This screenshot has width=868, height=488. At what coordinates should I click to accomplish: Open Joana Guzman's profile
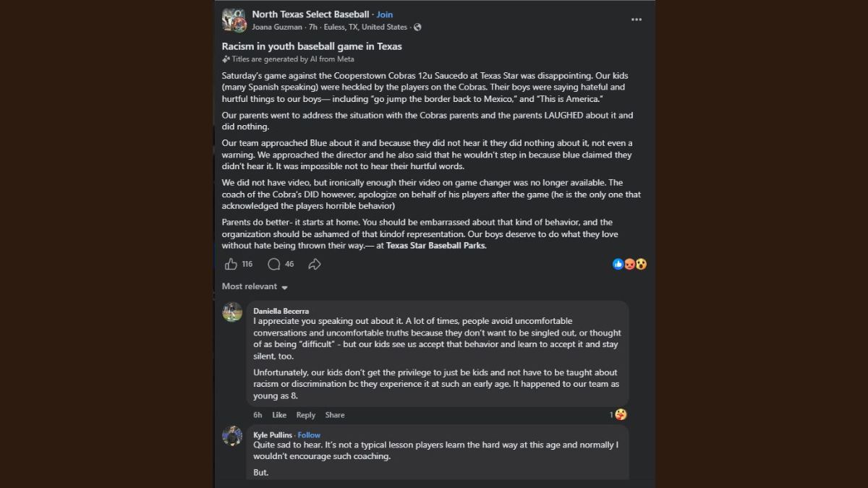278,27
